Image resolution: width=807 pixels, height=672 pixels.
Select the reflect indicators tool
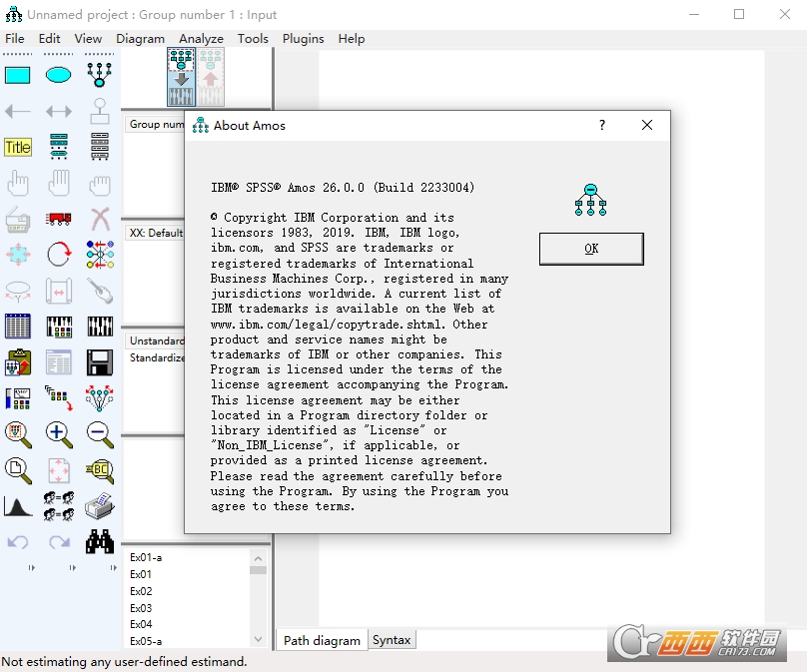(x=100, y=255)
